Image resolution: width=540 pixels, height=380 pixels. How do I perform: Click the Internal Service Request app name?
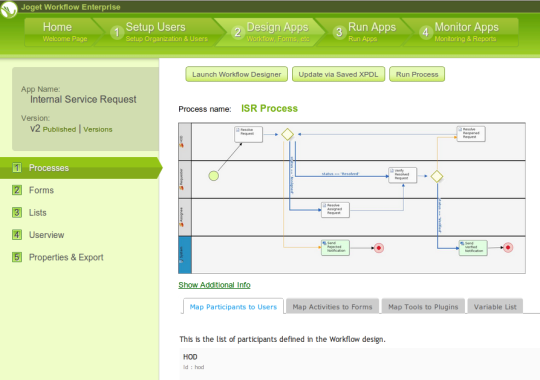(x=83, y=100)
